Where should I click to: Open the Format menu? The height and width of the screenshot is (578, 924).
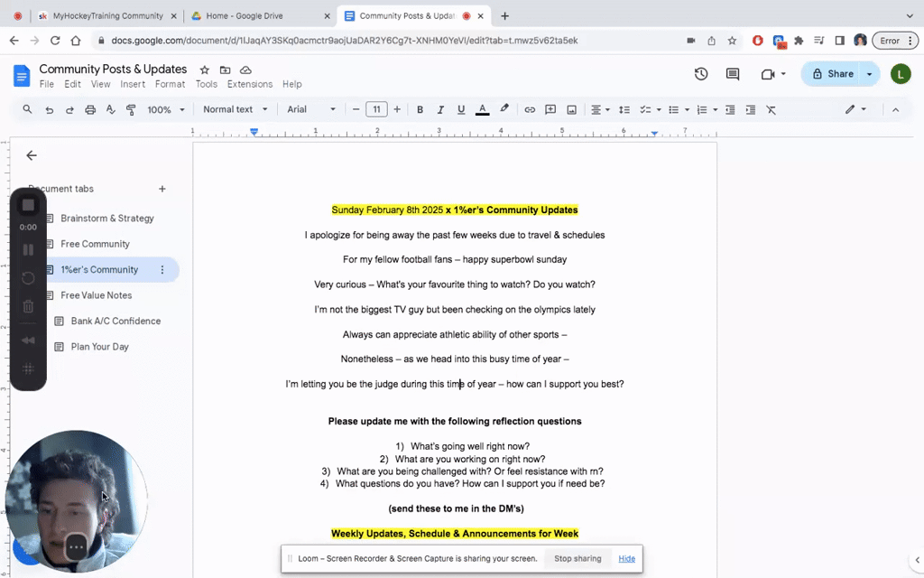click(171, 84)
